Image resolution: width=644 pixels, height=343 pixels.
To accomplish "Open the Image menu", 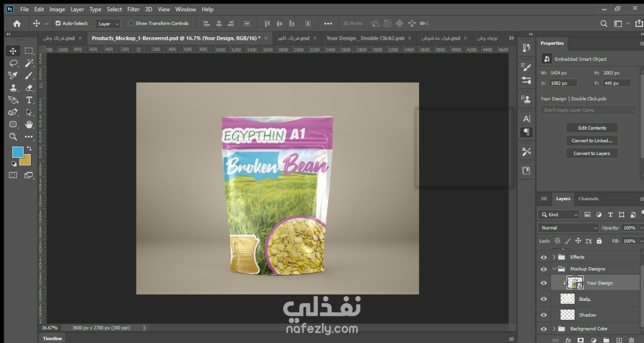I will coord(57,9).
